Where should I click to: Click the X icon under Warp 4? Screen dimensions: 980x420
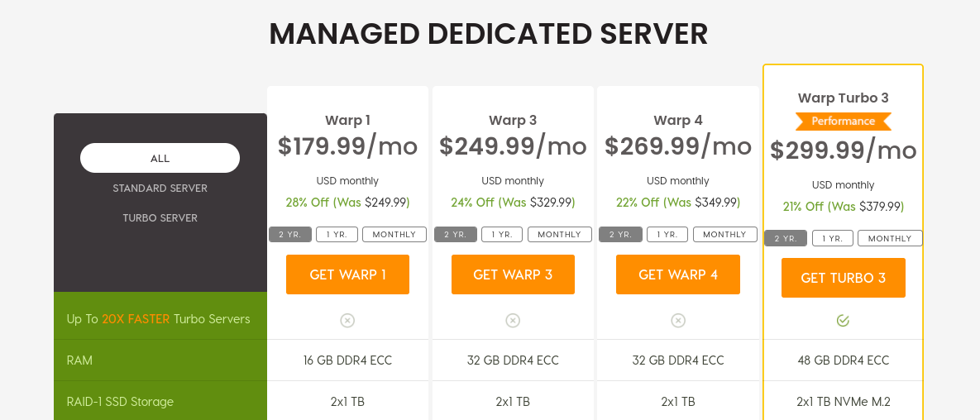[678, 320]
